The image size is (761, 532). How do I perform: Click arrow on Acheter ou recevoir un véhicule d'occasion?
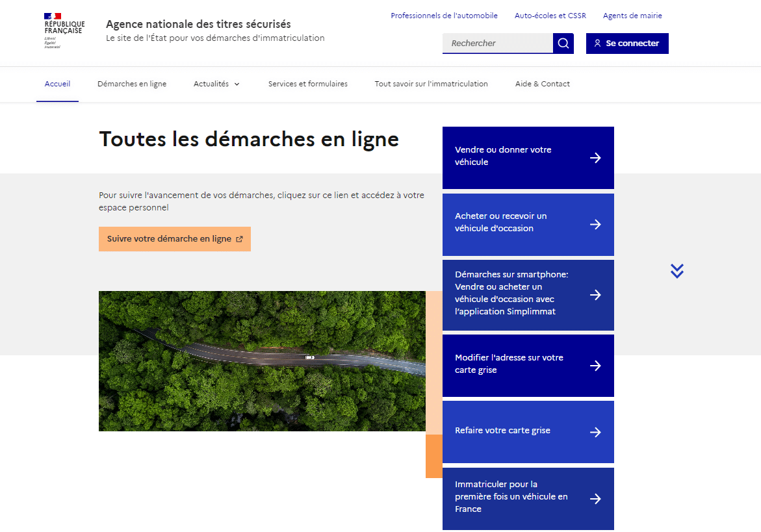[595, 225]
